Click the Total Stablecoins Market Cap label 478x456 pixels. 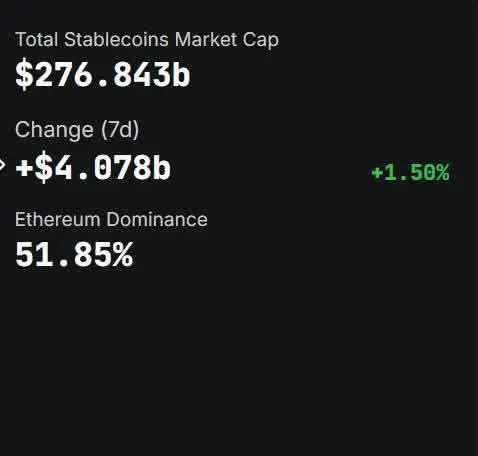(147, 40)
